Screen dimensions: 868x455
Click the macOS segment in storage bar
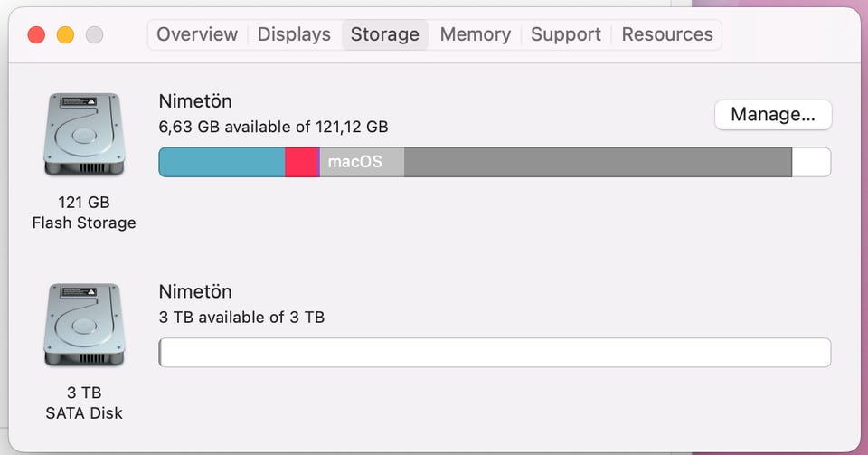(362, 162)
